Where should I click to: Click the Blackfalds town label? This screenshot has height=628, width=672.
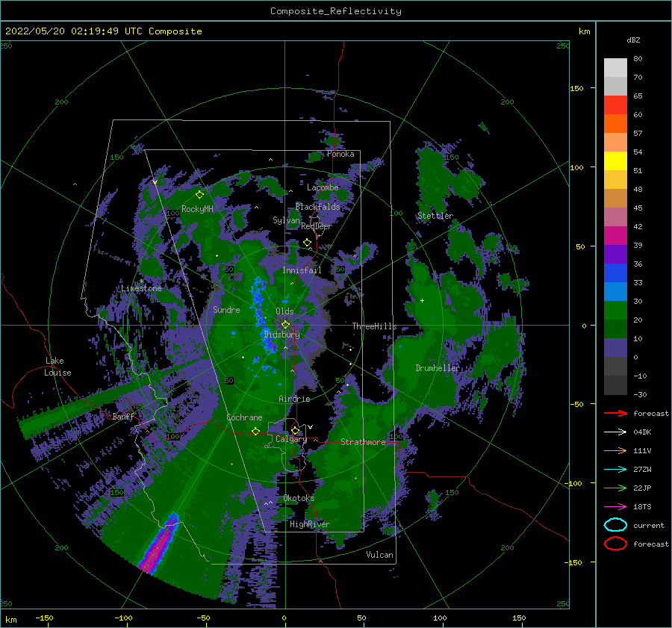(x=317, y=207)
